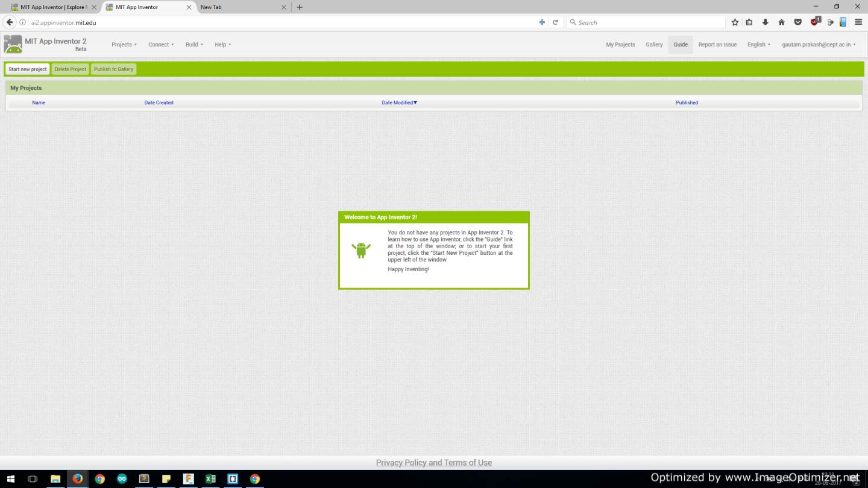Open a new browser tab with plus

(x=300, y=7)
